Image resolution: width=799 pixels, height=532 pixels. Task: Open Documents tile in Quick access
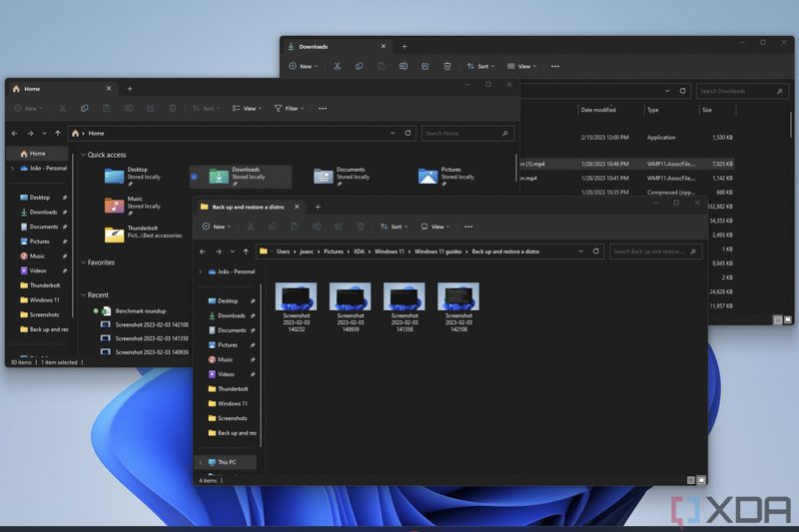click(x=342, y=176)
